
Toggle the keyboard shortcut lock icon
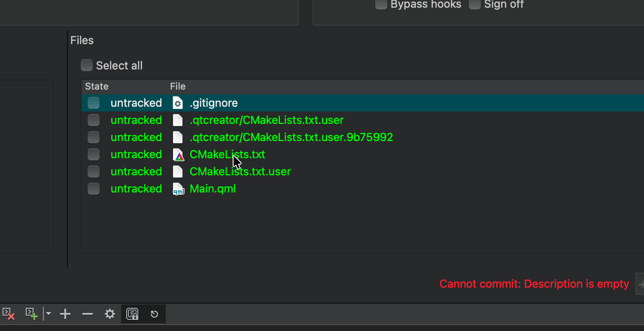point(132,314)
